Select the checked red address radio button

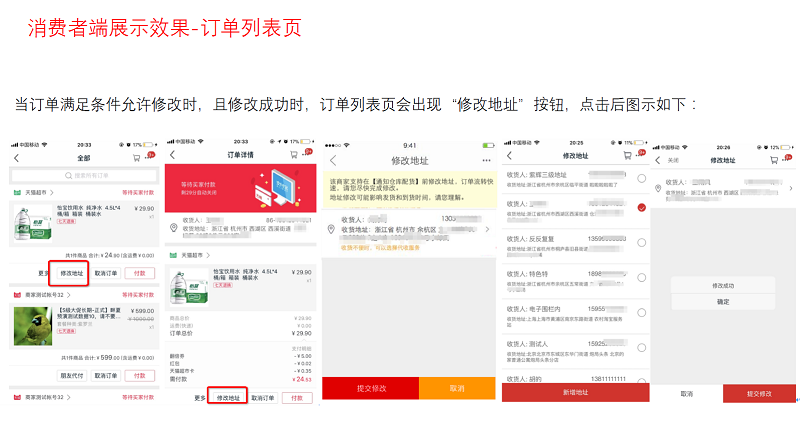pyautogui.click(x=641, y=208)
